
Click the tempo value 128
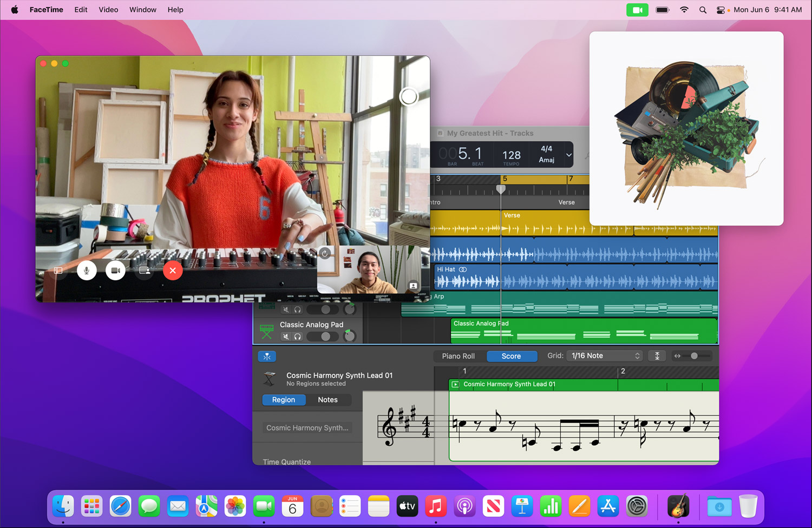511,155
